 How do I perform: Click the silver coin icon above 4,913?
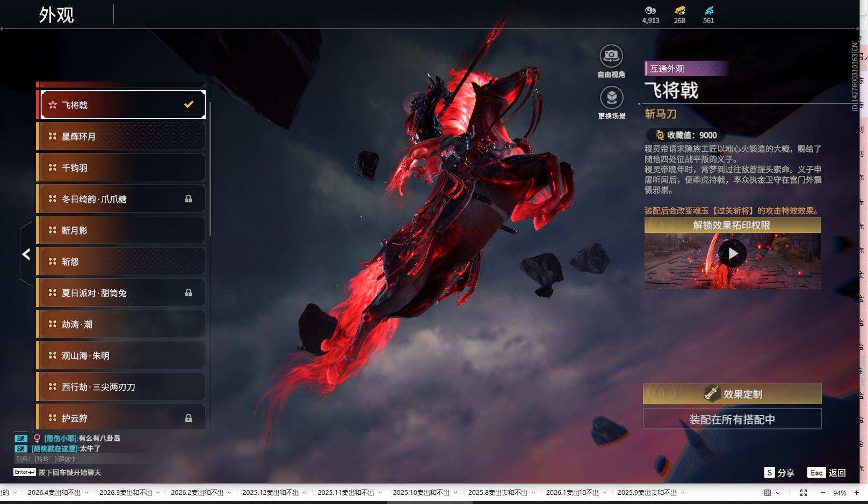(x=650, y=10)
